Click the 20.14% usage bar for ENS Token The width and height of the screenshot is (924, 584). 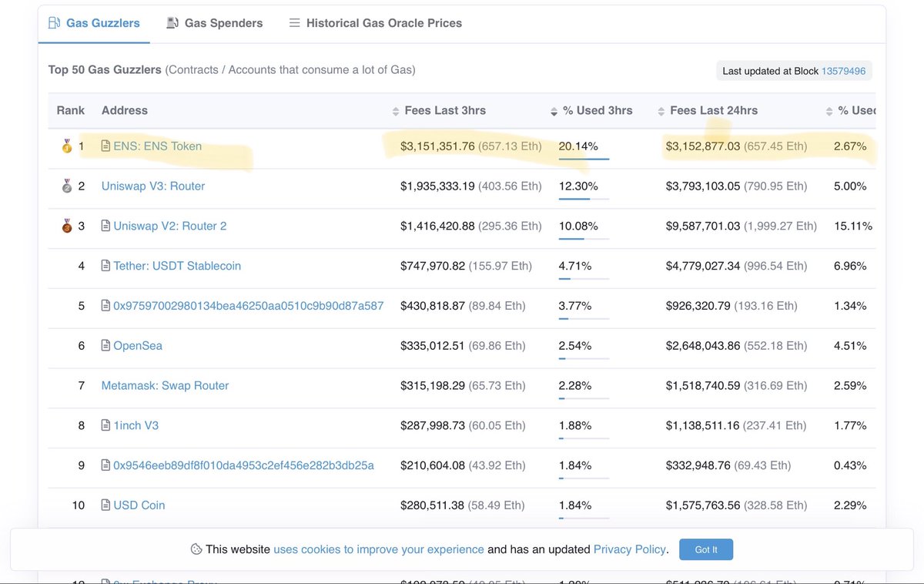tap(584, 159)
